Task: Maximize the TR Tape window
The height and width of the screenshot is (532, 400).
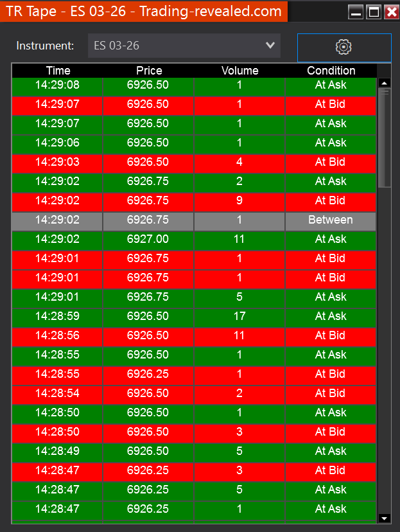Action: point(373,12)
